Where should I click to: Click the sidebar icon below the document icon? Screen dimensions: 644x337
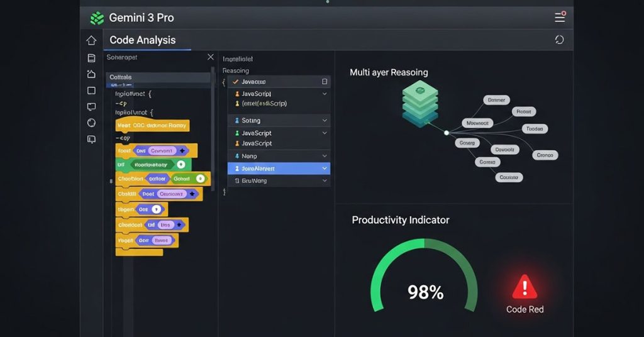[x=91, y=74]
